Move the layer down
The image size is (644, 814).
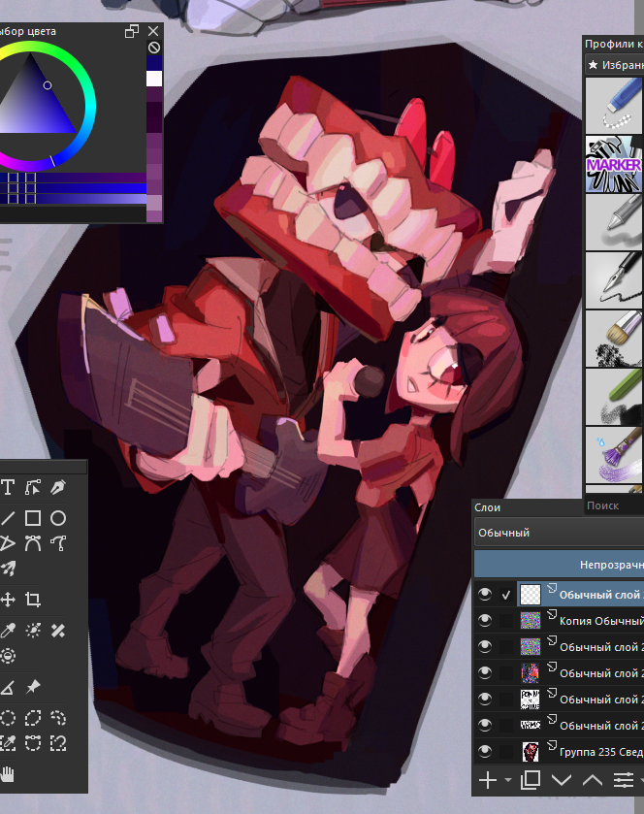click(x=562, y=780)
